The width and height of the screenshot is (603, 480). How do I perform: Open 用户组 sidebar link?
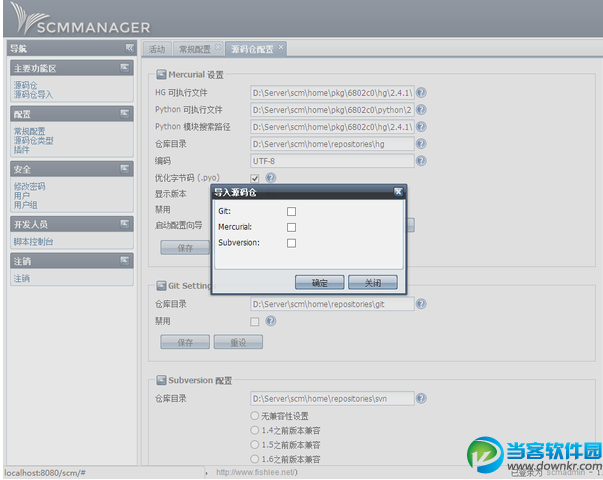[25, 205]
